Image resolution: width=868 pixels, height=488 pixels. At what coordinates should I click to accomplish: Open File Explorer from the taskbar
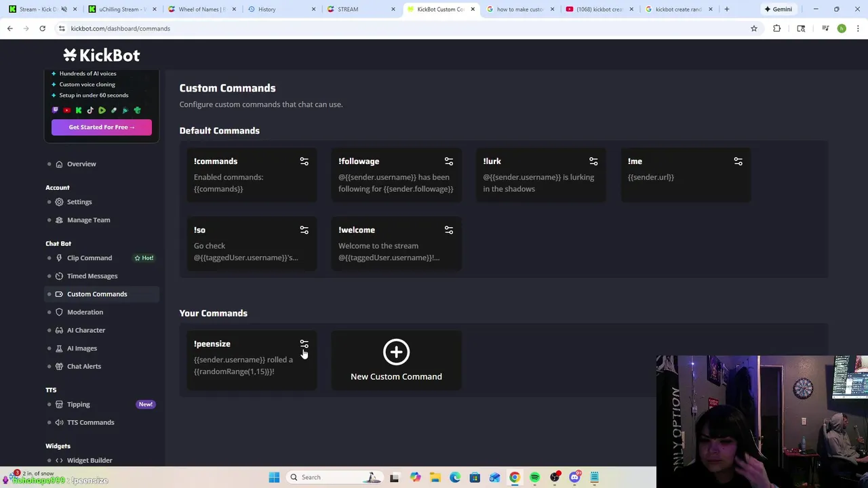[435, 477]
